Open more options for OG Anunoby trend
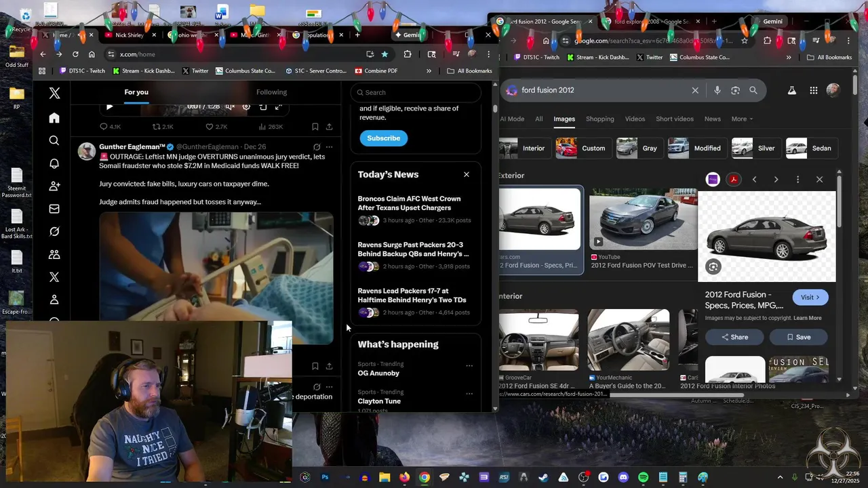Screen dimensions: 868x488 point(469,365)
